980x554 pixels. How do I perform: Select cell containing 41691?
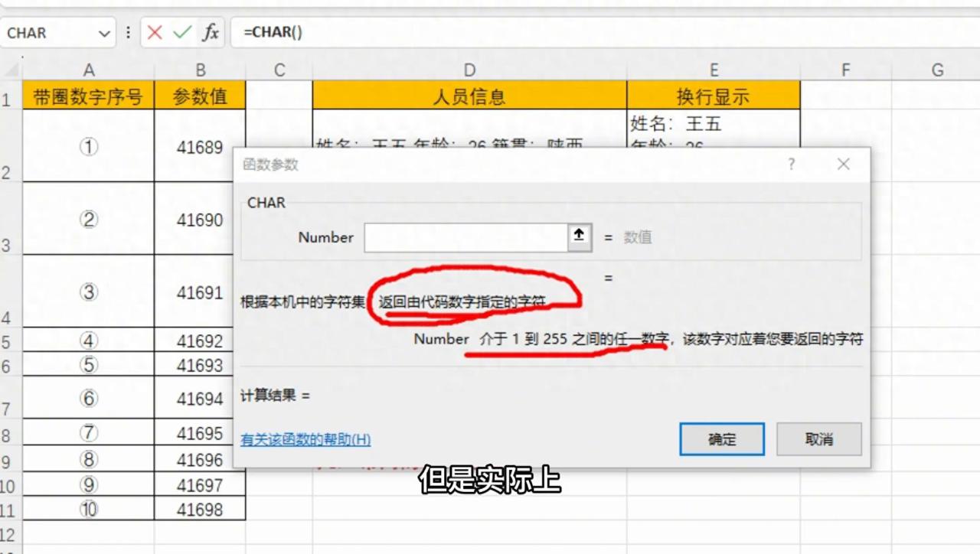coord(201,292)
